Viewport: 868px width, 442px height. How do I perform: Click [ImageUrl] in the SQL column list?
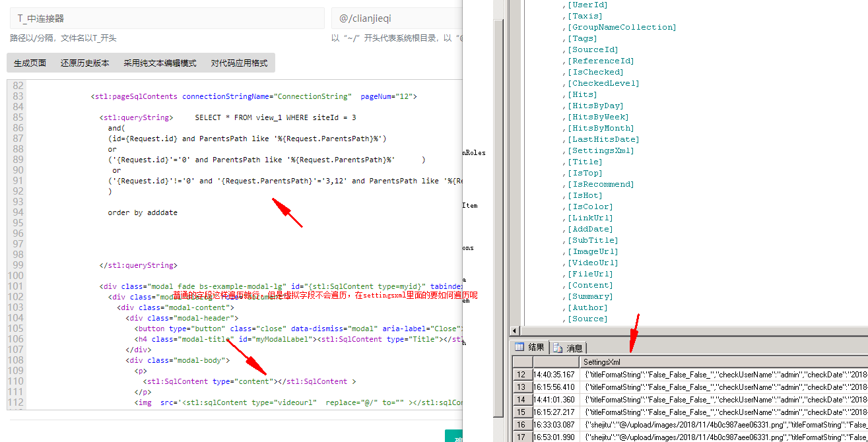click(593, 251)
